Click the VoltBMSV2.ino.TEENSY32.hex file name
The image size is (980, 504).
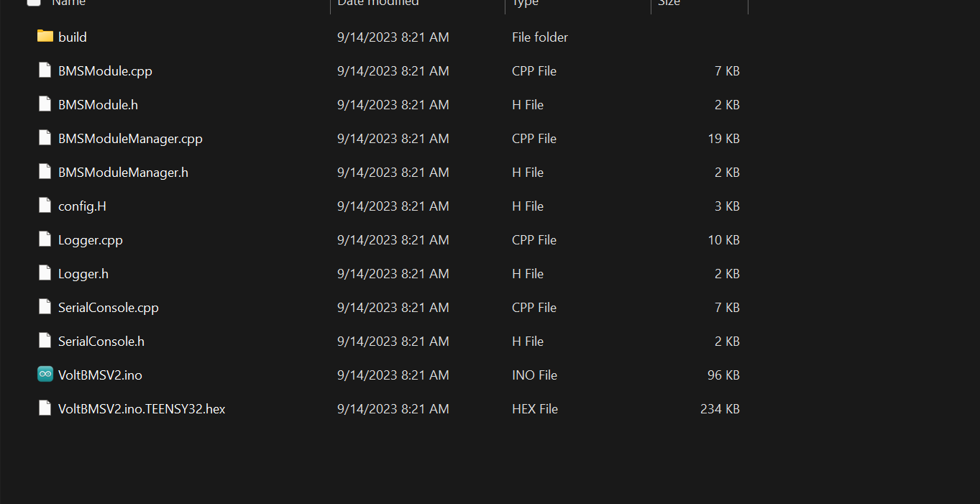click(142, 409)
